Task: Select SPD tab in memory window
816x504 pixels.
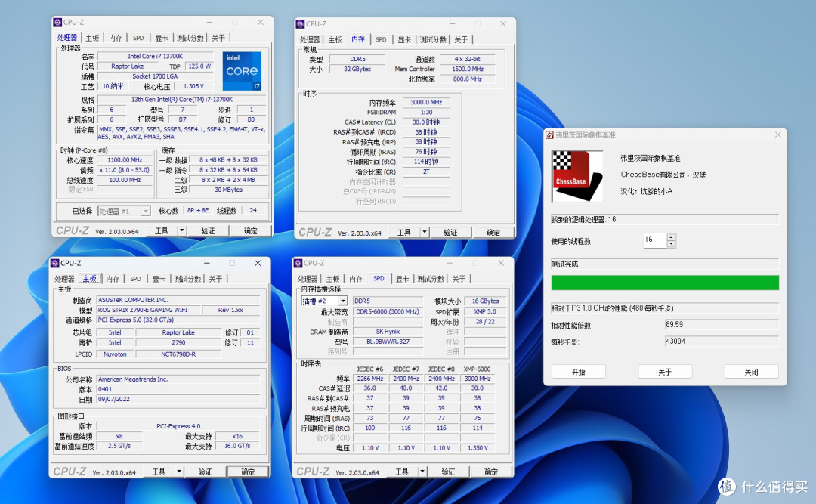Action: [x=381, y=39]
